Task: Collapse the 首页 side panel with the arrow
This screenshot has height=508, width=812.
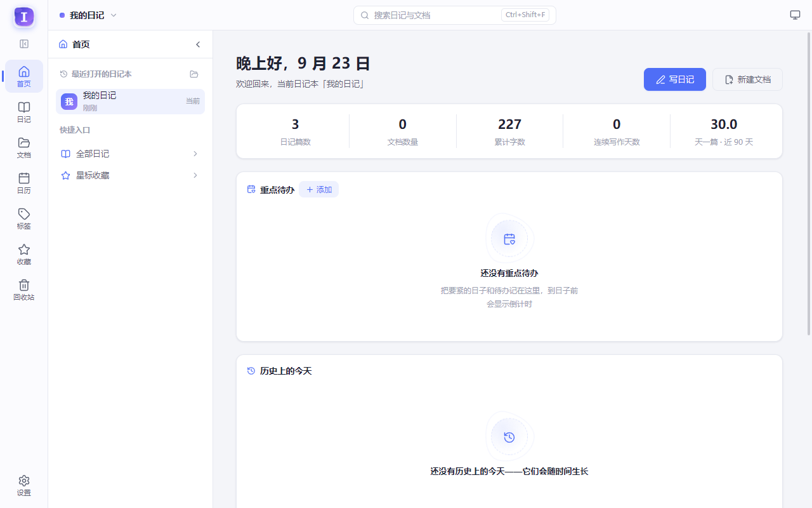Action: (198, 44)
